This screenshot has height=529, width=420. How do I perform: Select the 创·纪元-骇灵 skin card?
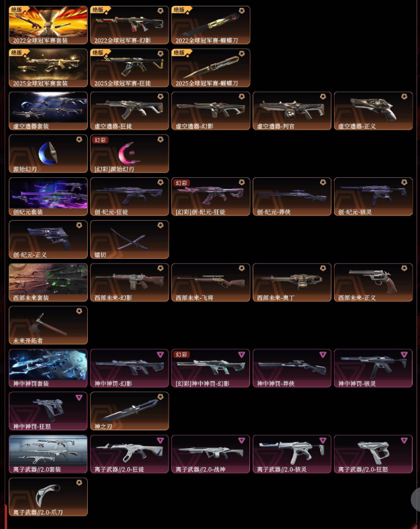[x=373, y=196]
